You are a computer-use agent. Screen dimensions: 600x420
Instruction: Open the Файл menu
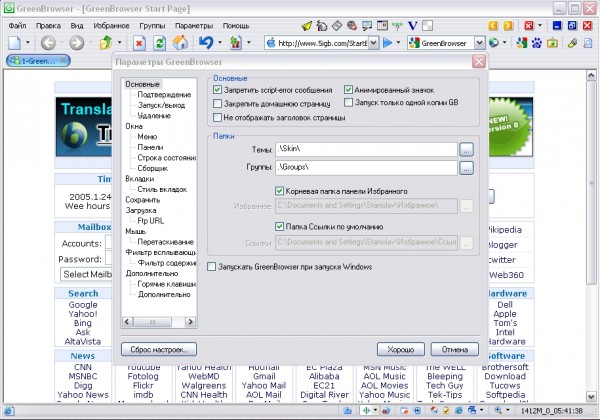[18, 26]
